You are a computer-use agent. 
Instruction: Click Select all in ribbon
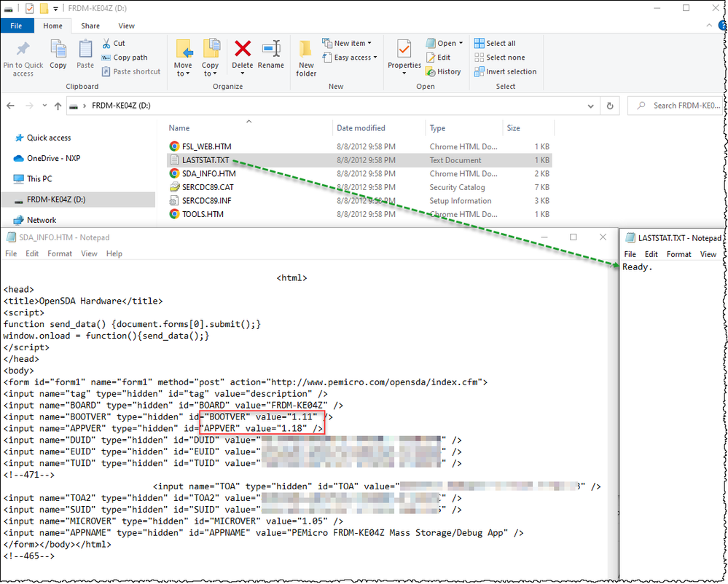[x=495, y=43]
